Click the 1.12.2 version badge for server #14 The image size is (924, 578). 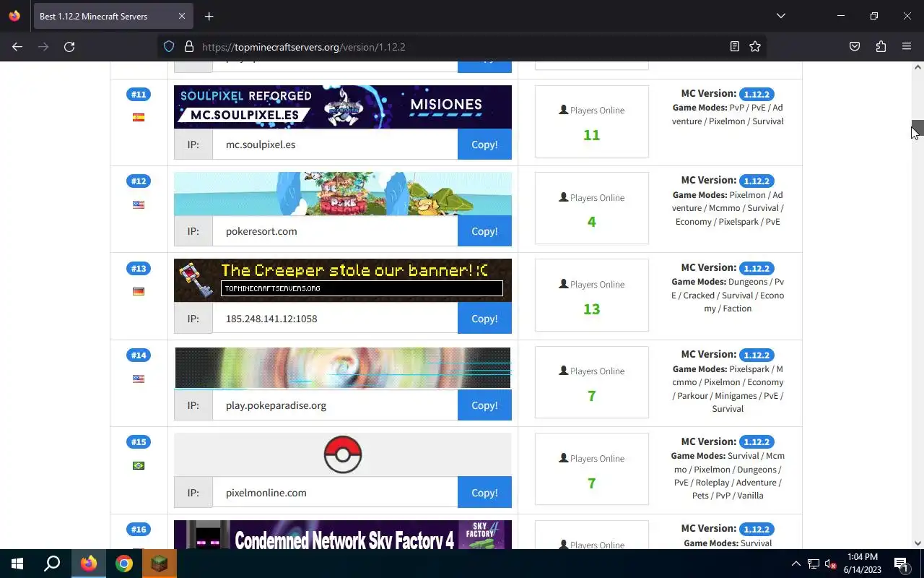757,355
